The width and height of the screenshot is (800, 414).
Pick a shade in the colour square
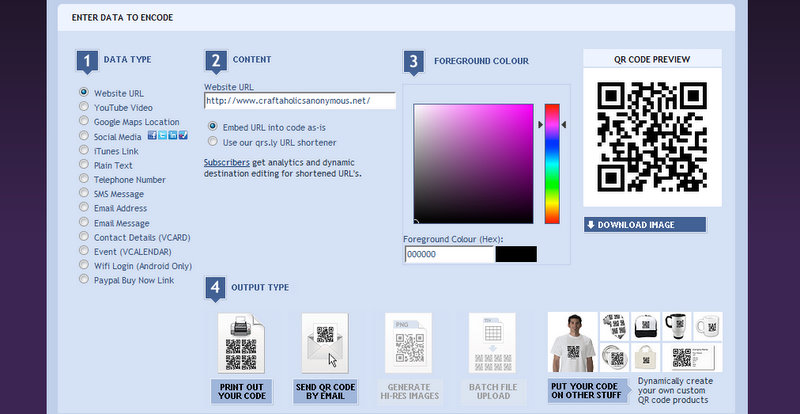pyautogui.click(x=473, y=164)
